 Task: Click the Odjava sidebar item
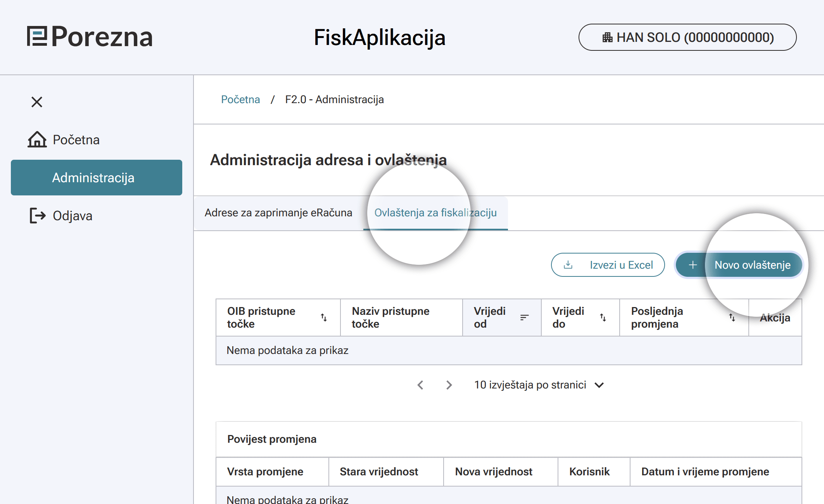pos(73,216)
